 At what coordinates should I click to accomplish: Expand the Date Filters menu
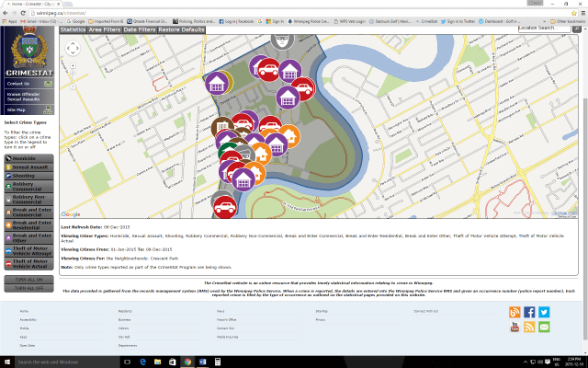[139, 29]
